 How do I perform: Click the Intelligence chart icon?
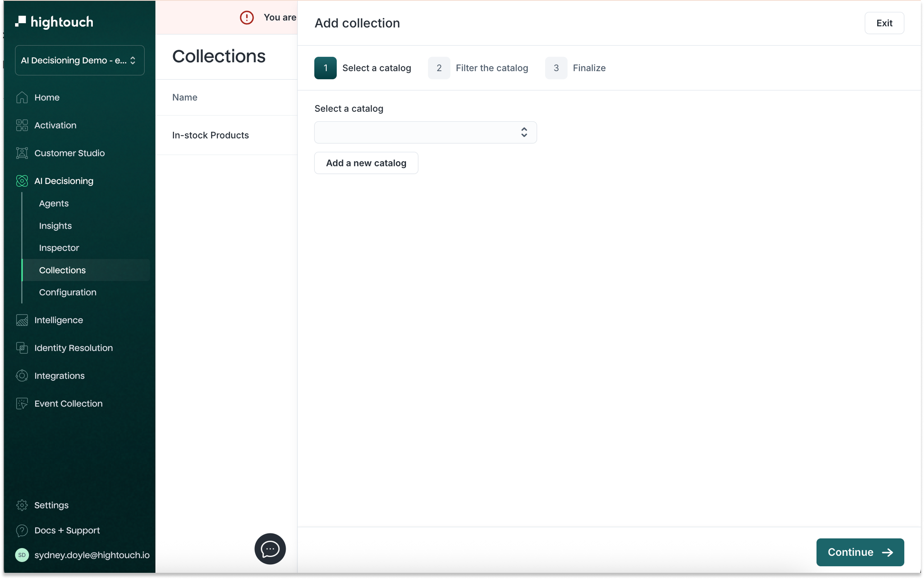point(22,320)
